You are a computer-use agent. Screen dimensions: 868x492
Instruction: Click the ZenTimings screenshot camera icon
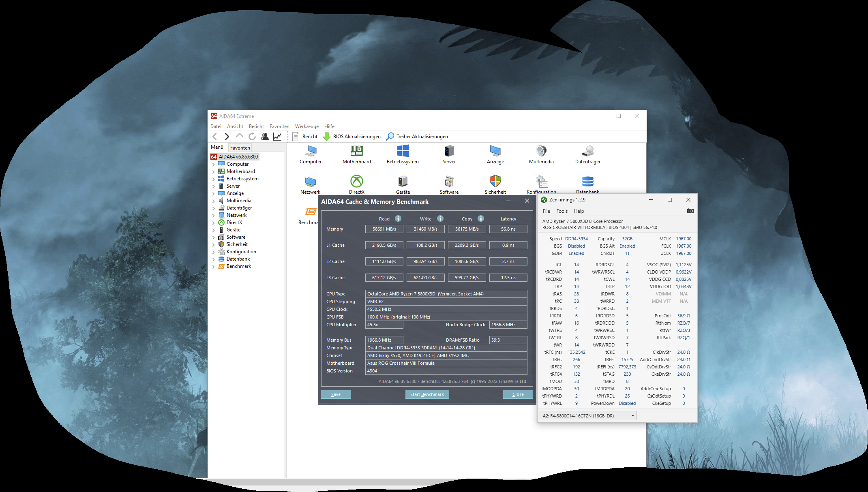[690, 211]
